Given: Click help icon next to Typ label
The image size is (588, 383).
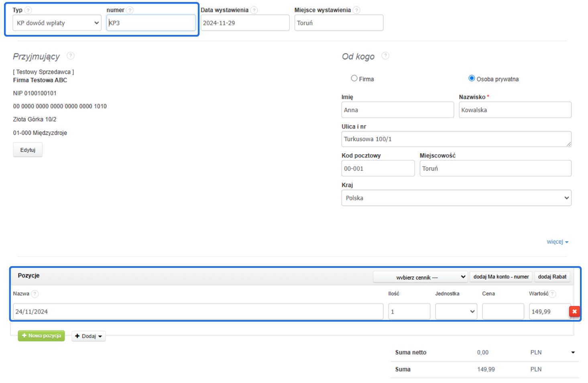Looking at the screenshot, I should point(28,10).
